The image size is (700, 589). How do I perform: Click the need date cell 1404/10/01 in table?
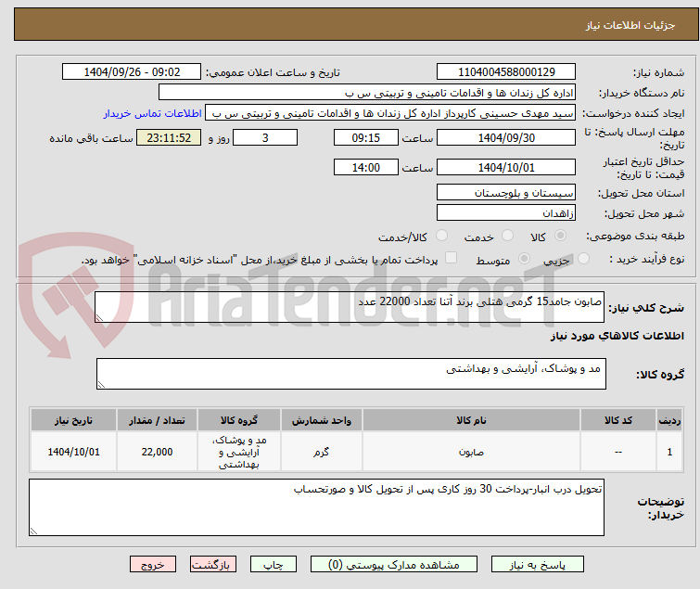[73, 452]
